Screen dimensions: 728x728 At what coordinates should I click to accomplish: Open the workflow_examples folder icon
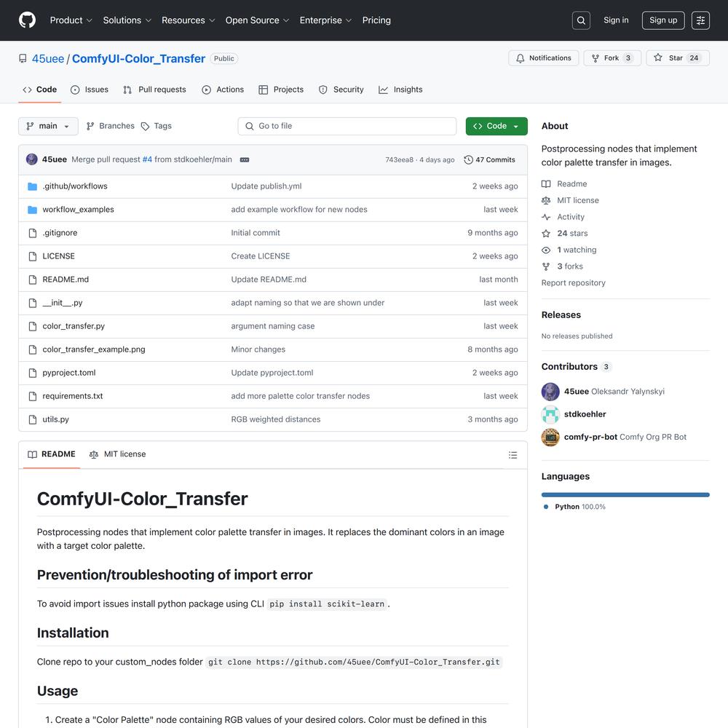pyautogui.click(x=32, y=210)
